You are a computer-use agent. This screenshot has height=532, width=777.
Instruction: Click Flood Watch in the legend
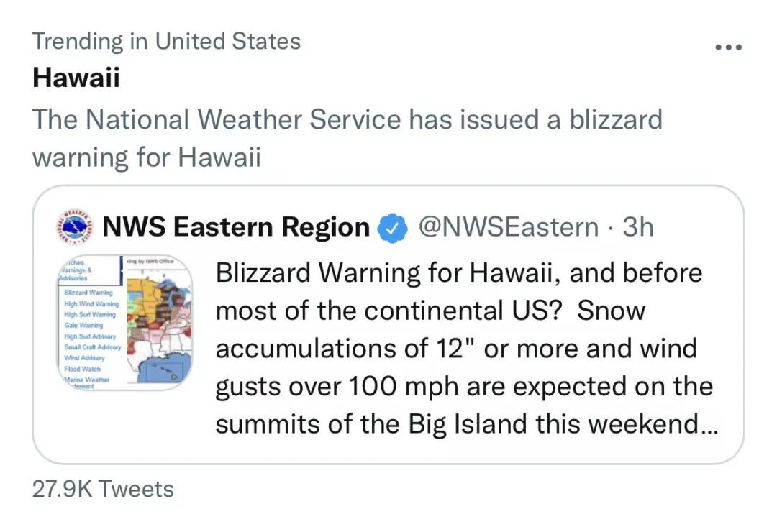tap(81, 368)
